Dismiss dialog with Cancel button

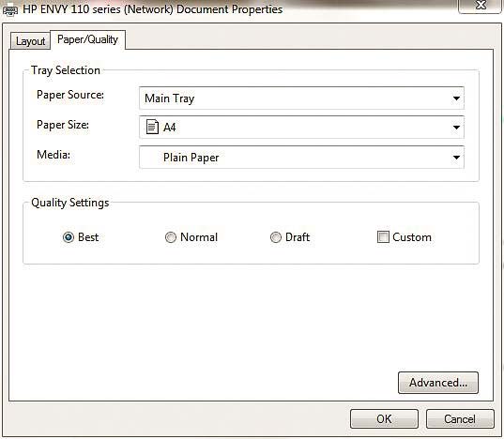point(460,418)
